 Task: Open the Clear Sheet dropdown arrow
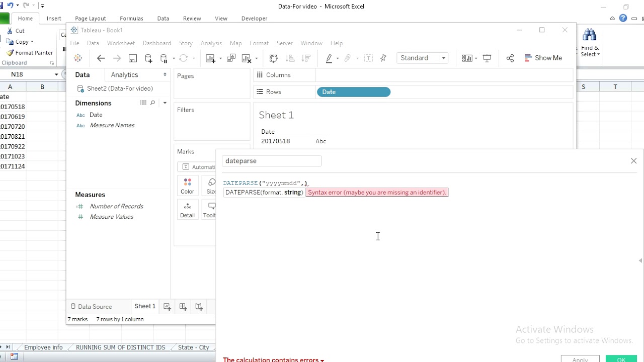click(x=256, y=58)
